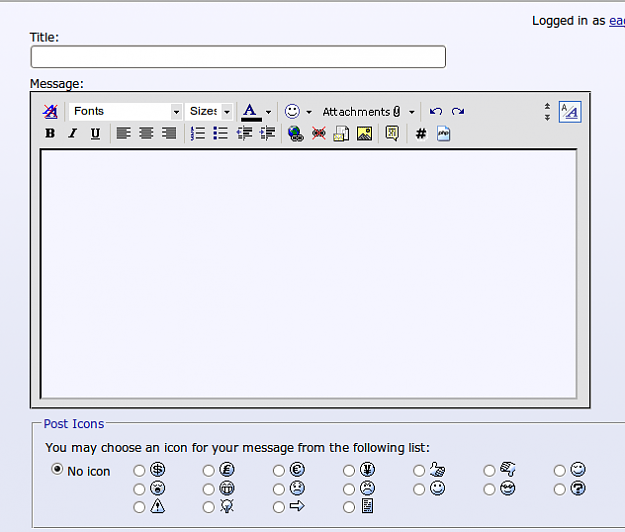Image resolution: width=625 pixels, height=532 pixels.
Task: Select the pound sign post icon
Action: click(x=208, y=471)
